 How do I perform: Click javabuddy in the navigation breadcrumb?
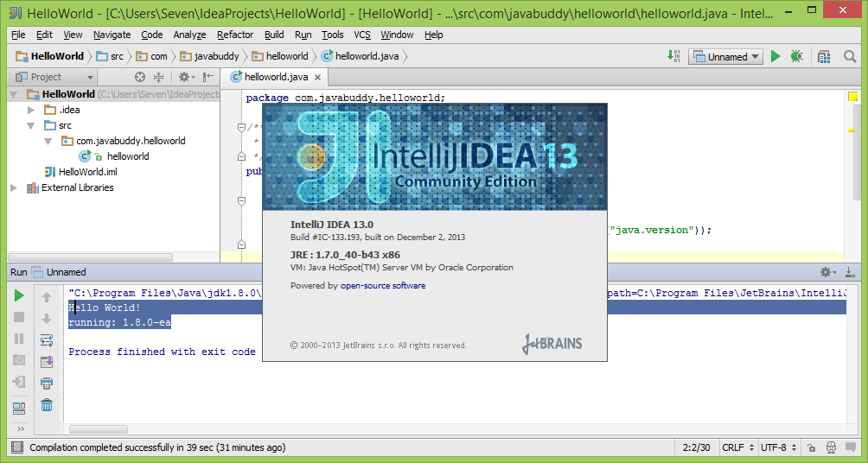pos(209,56)
